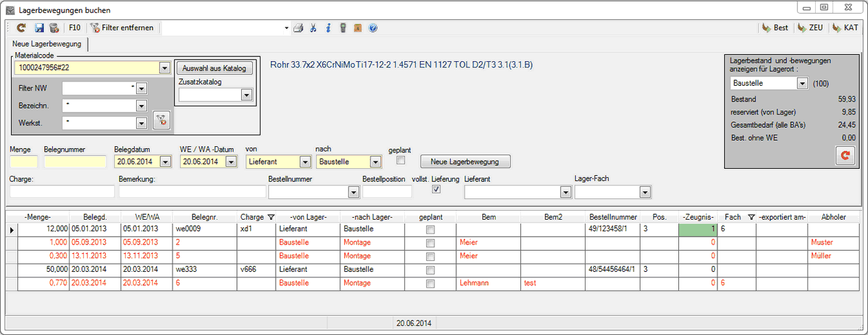Screen dimensions: 868x335
Task: Click into the Menge input field
Action: (x=24, y=162)
